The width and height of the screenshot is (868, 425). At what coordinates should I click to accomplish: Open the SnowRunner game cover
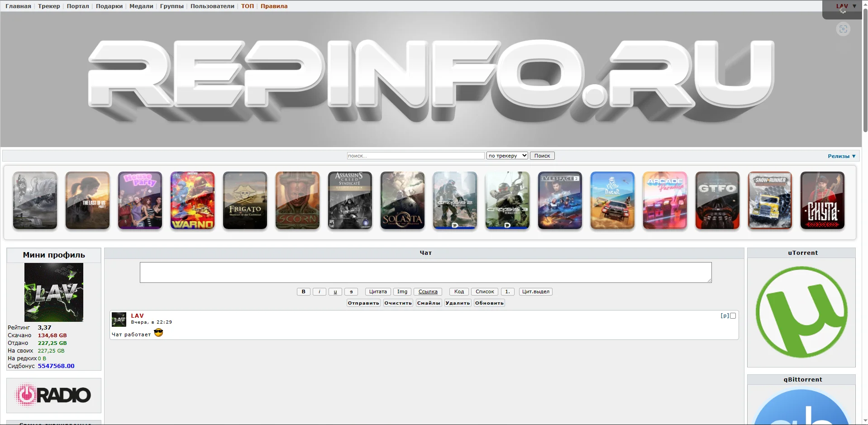(770, 200)
